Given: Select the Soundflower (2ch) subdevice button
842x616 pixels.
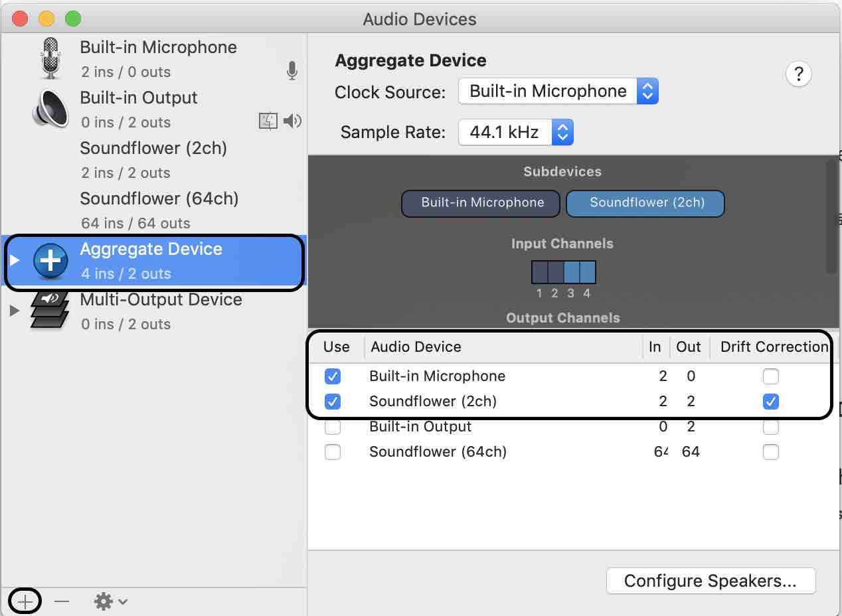Looking at the screenshot, I should (647, 203).
